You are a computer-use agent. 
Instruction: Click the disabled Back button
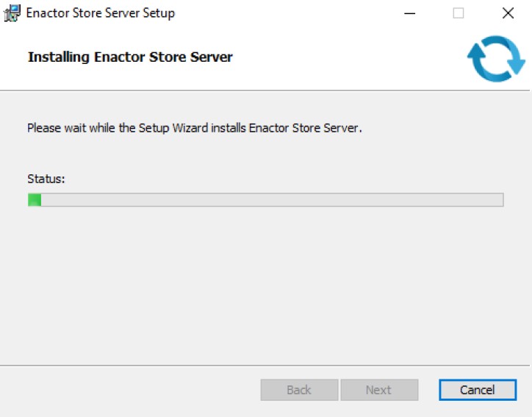[299, 390]
